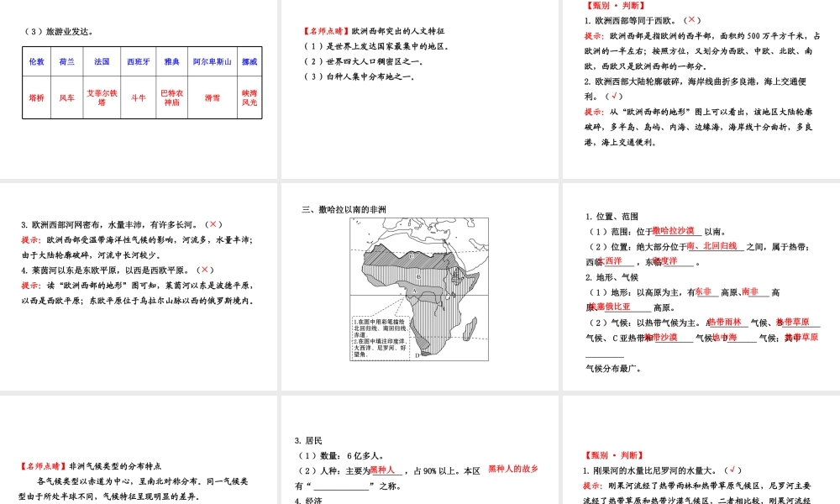840x504 pixels.
Task: Select the line 是世界上发达国家最集中的地区
Action: click(x=376, y=46)
